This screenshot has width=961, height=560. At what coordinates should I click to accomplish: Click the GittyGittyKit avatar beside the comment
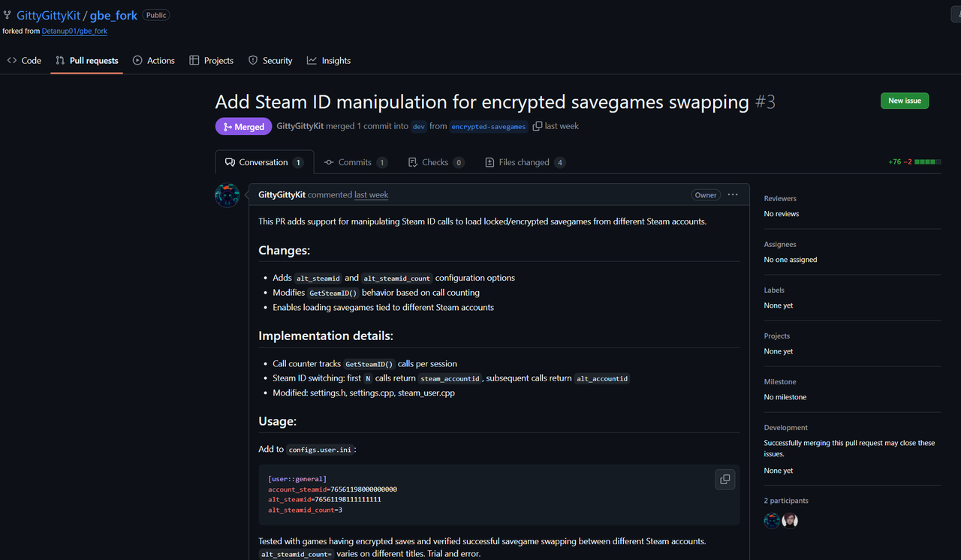(227, 195)
